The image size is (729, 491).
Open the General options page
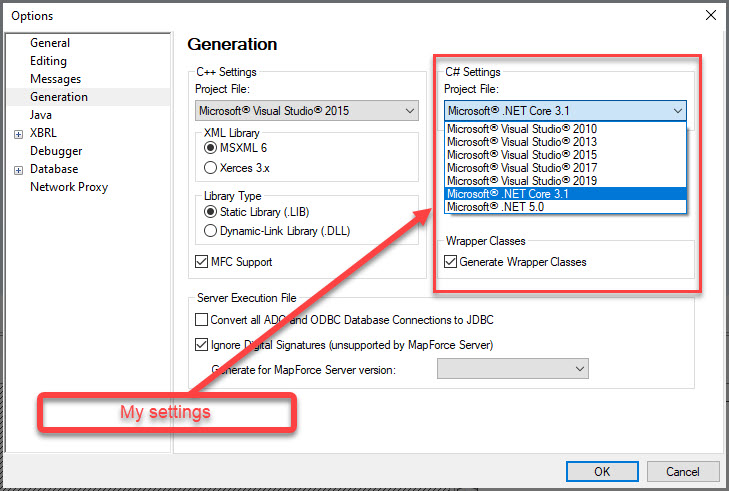(x=50, y=43)
